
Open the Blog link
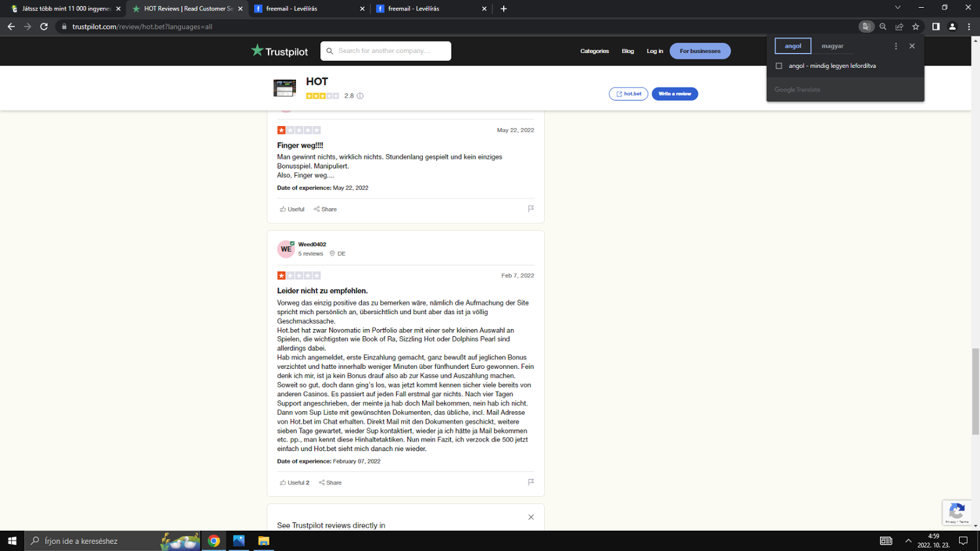(628, 51)
